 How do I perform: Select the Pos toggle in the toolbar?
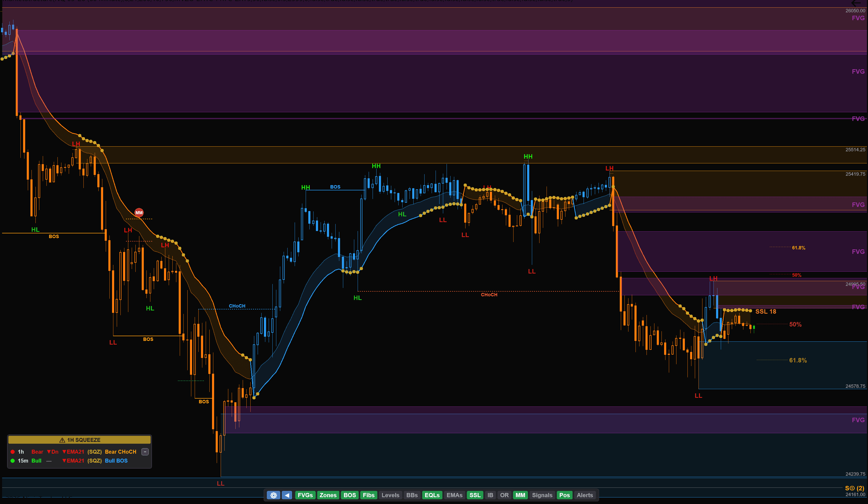point(565,495)
